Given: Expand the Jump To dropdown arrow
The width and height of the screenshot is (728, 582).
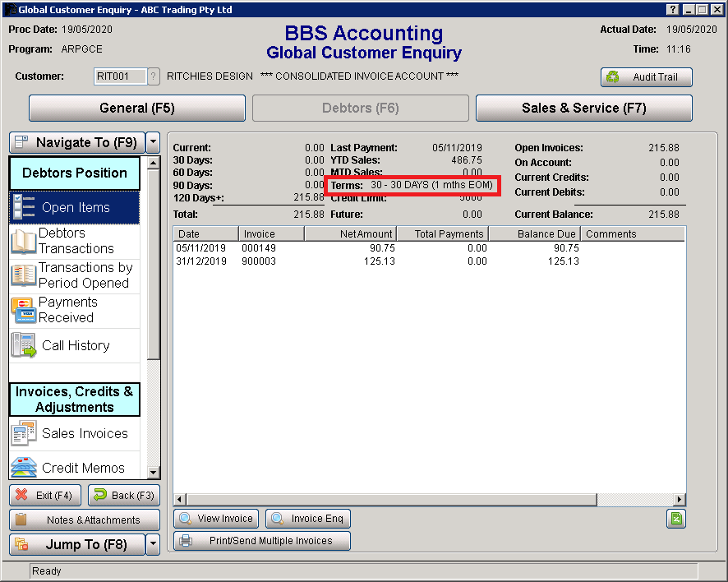Looking at the screenshot, I should [153, 544].
